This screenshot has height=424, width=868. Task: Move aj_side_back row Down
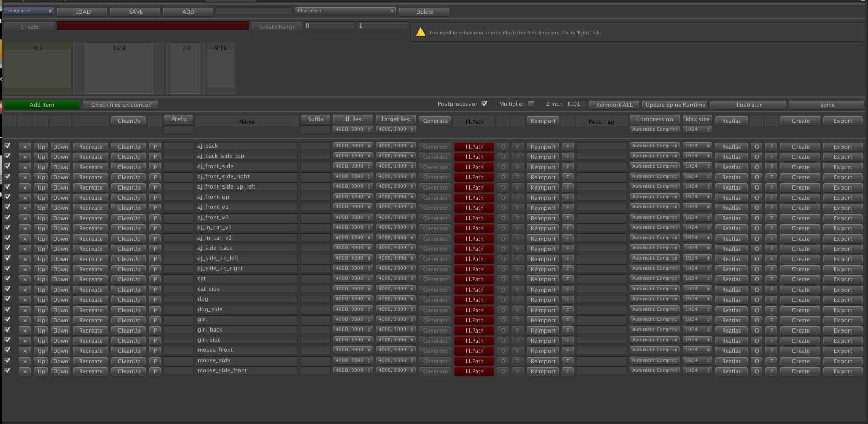[60, 249]
